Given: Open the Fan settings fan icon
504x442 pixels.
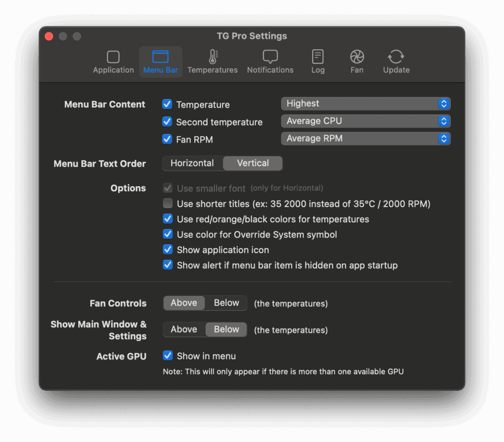Looking at the screenshot, I should coord(357,57).
